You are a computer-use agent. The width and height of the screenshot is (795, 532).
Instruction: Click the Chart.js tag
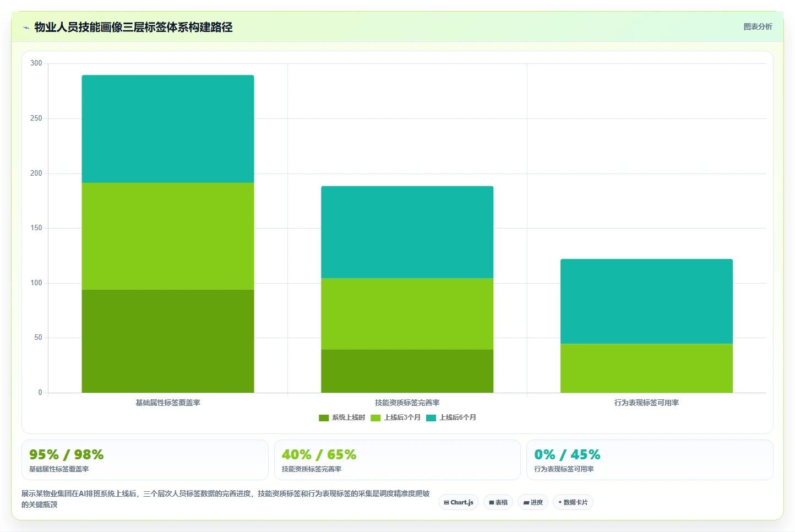(x=459, y=502)
